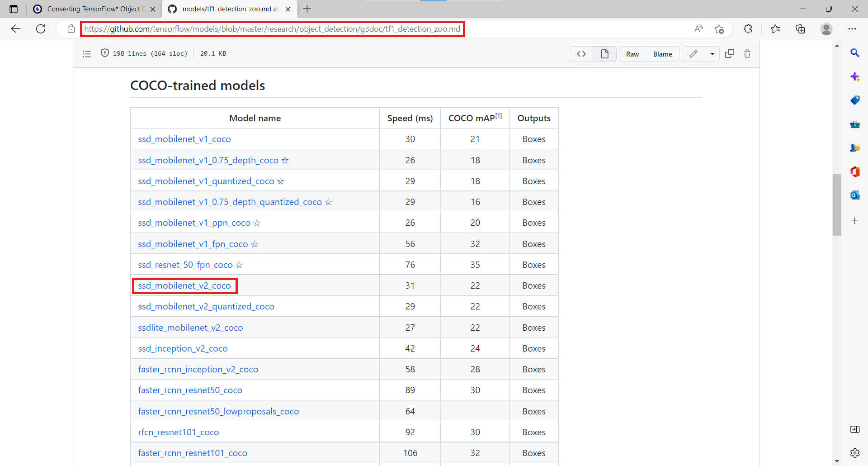Open the browser profile avatar
The image size is (868, 466).
click(826, 29)
